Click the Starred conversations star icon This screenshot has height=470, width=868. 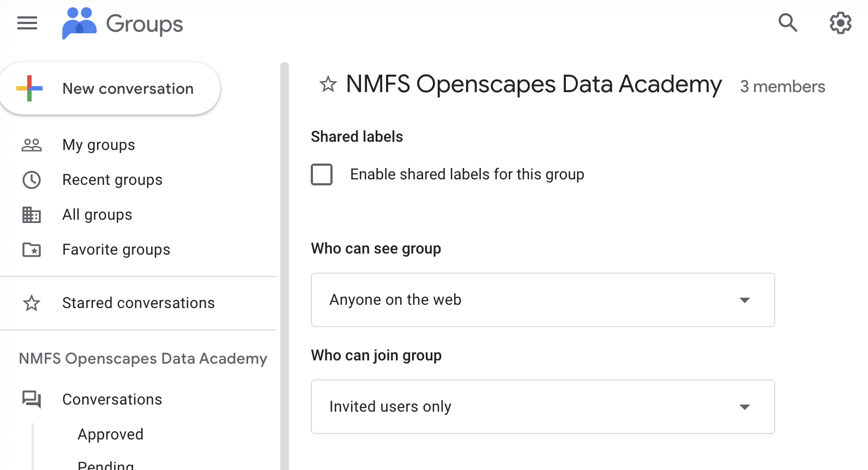(32, 303)
